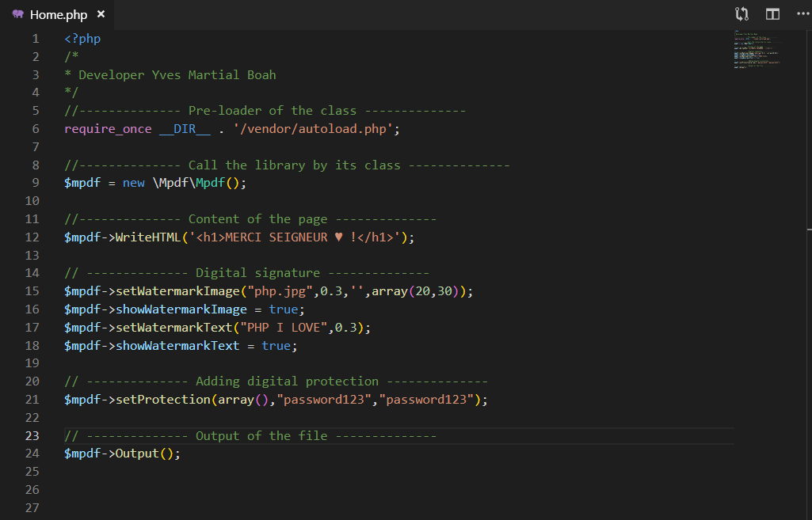Click the Pre-loader of the class comment
The height and width of the screenshot is (520, 812).
click(x=265, y=111)
